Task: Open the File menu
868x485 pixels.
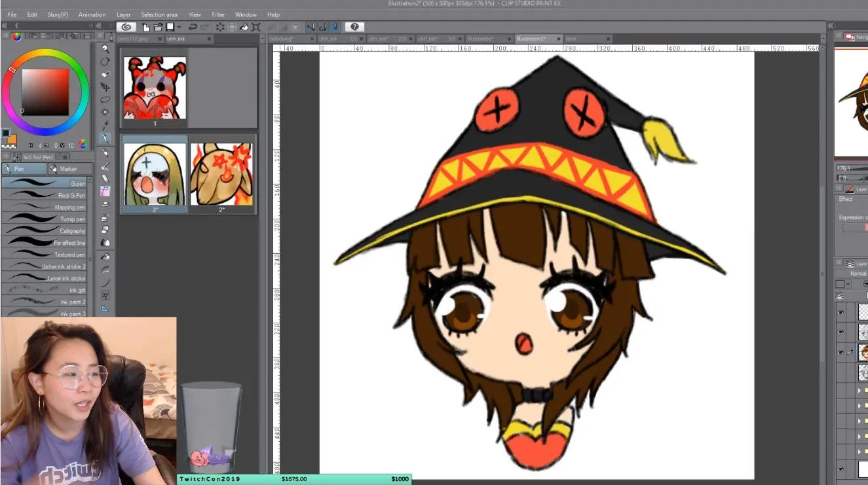Action: 12,14
